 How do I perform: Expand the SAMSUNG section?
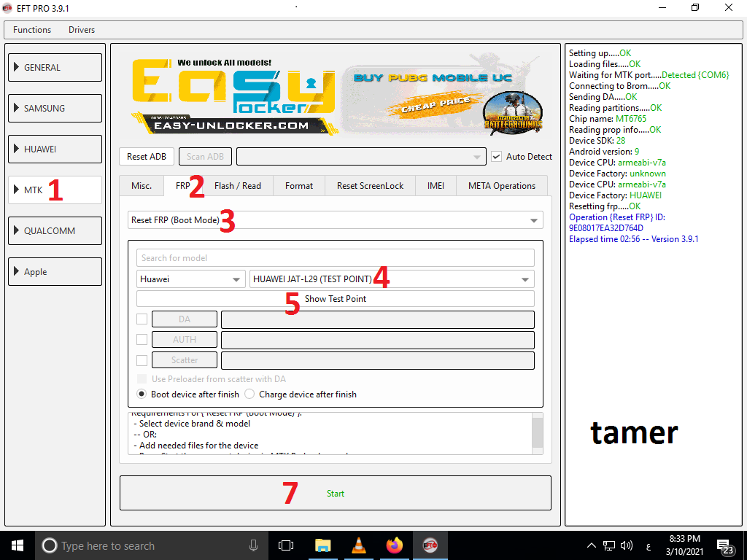[x=55, y=108]
